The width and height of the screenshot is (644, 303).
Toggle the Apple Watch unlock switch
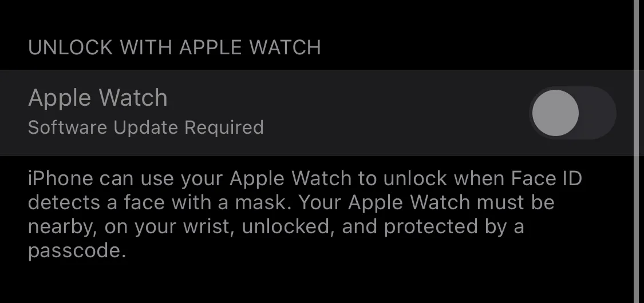click(x=572, y=113)
